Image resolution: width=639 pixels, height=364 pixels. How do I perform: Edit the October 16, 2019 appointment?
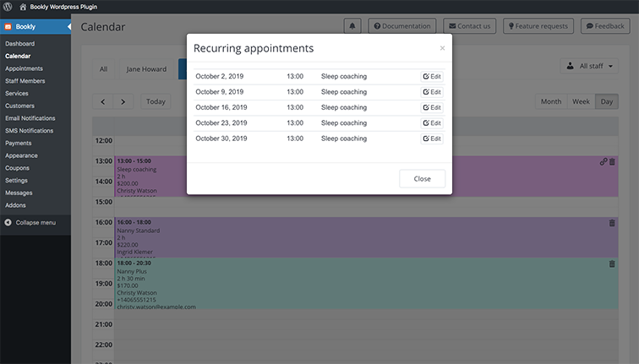click(x=432, y=107)
